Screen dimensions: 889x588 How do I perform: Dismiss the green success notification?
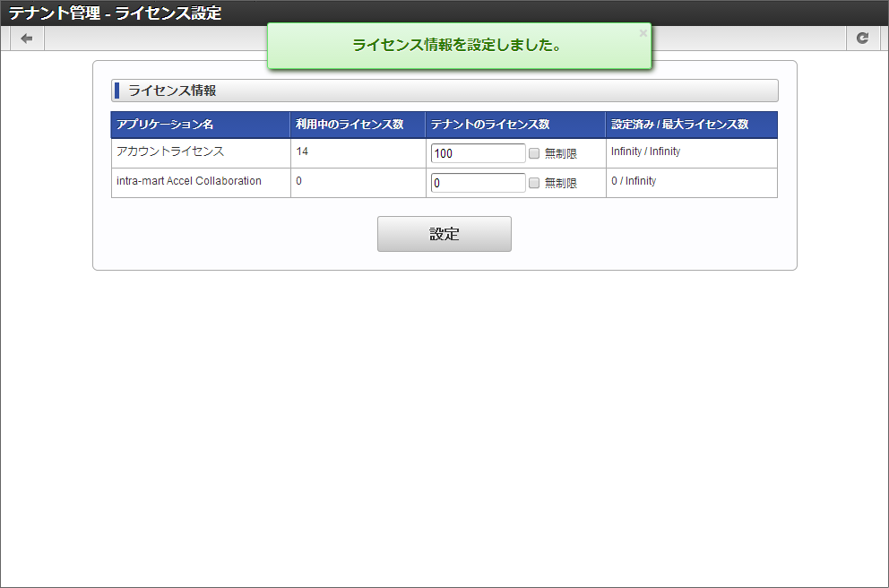pyautogui.click(x=643, y=32)
